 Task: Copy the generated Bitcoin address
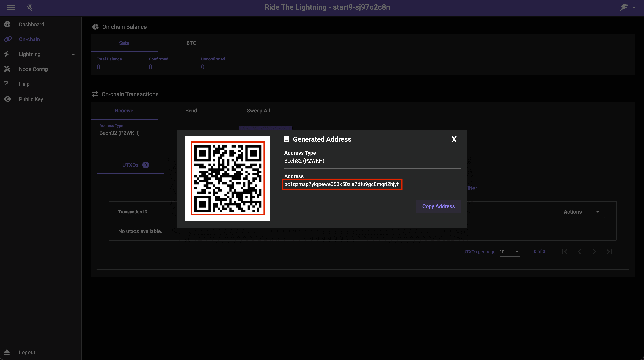click(439, 206)
